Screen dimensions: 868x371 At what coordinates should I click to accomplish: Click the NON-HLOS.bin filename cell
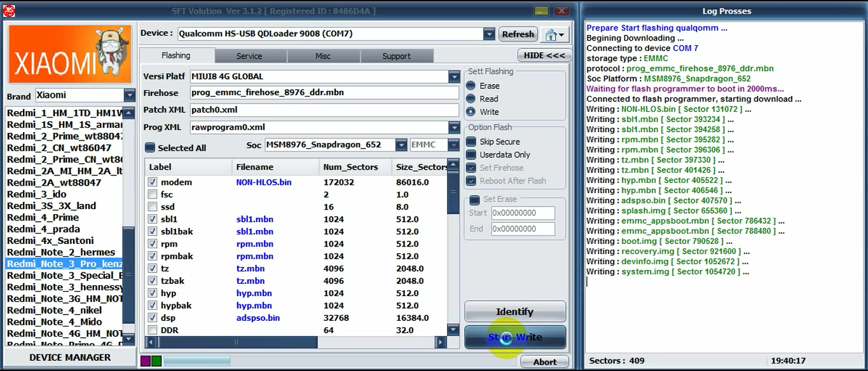click(x=264, y=182)
